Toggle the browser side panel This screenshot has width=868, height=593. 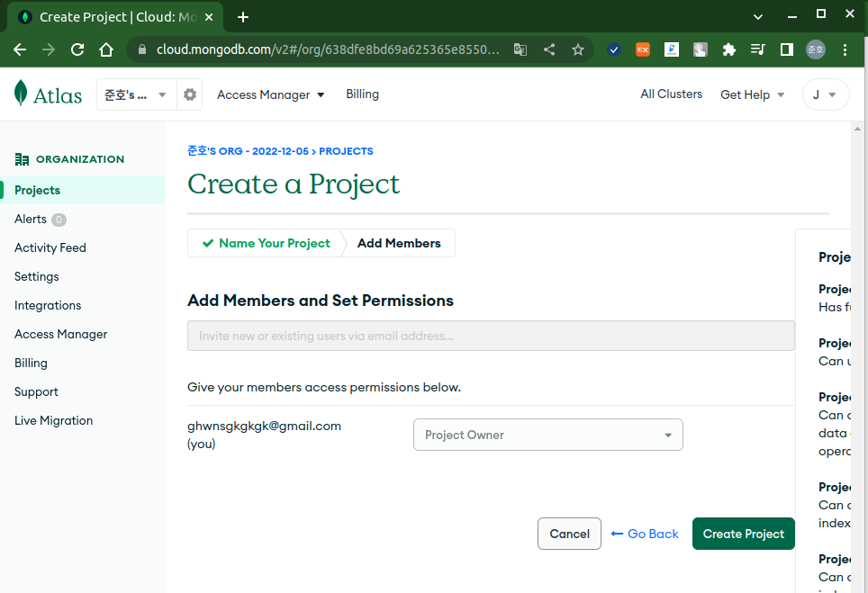click(x=787, y=49)
